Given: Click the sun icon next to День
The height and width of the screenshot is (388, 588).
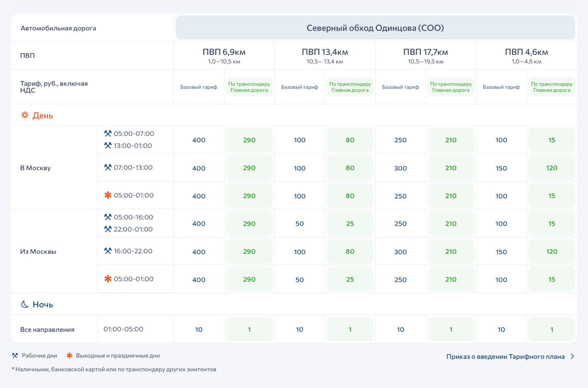Looking at the screenshot, I should pos(25,115).
